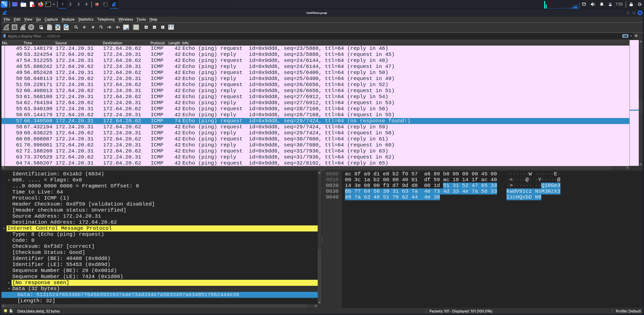
Task: Open terminal launcher dropdown arrow
Action: tap(54, 4)
